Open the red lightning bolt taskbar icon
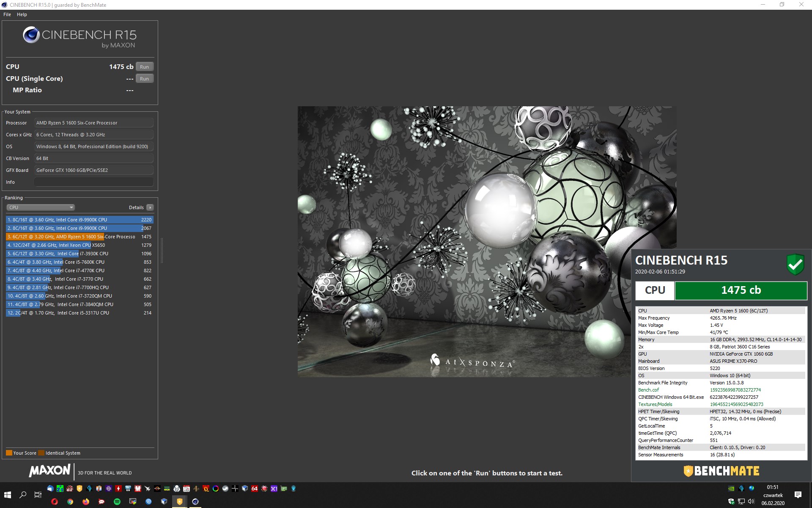 [118, 489]
